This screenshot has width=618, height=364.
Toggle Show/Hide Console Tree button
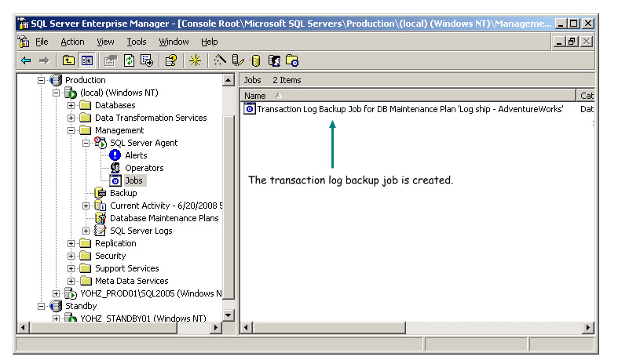pos(86,60)
